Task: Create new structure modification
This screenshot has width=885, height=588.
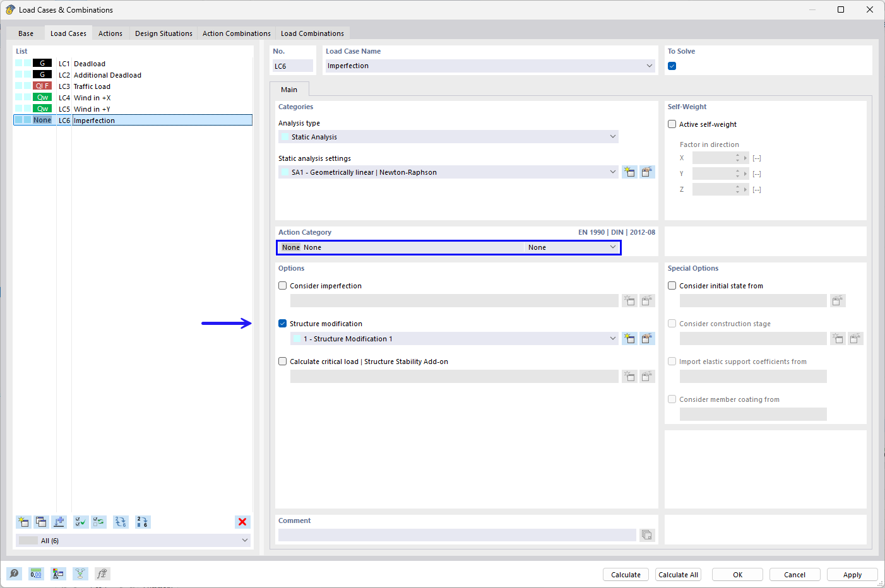Action: (629, 339)
